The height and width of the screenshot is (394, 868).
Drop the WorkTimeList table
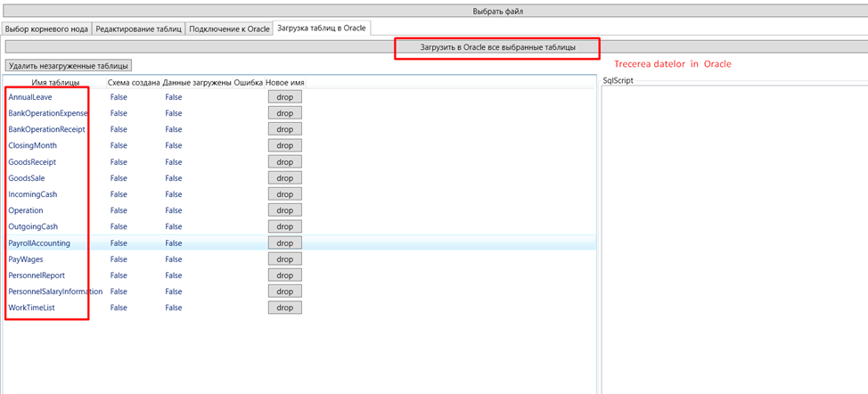coord(284,308)
